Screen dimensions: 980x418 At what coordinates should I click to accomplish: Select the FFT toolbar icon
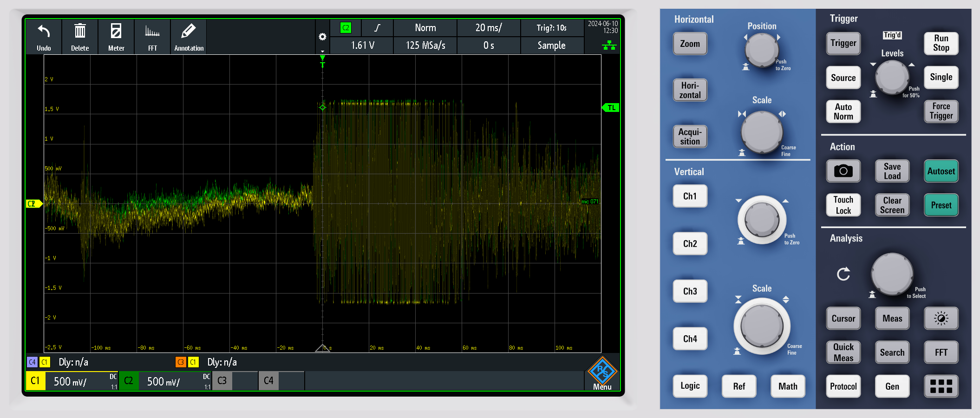(152, 32)
